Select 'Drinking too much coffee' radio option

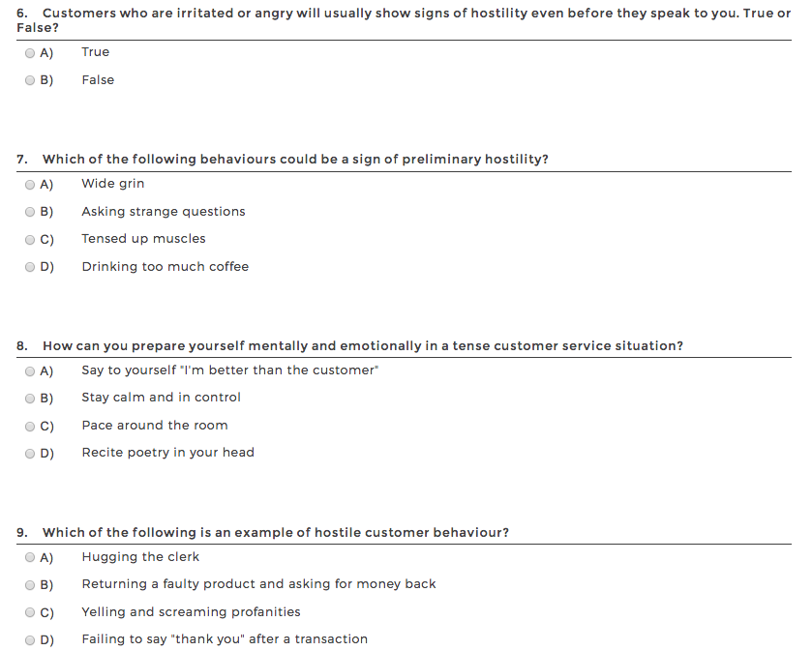[x=30, y=267]
